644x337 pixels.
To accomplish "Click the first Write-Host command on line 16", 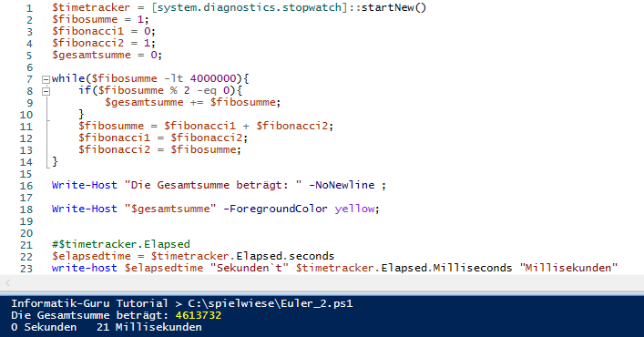I will [x=84, y=185].
